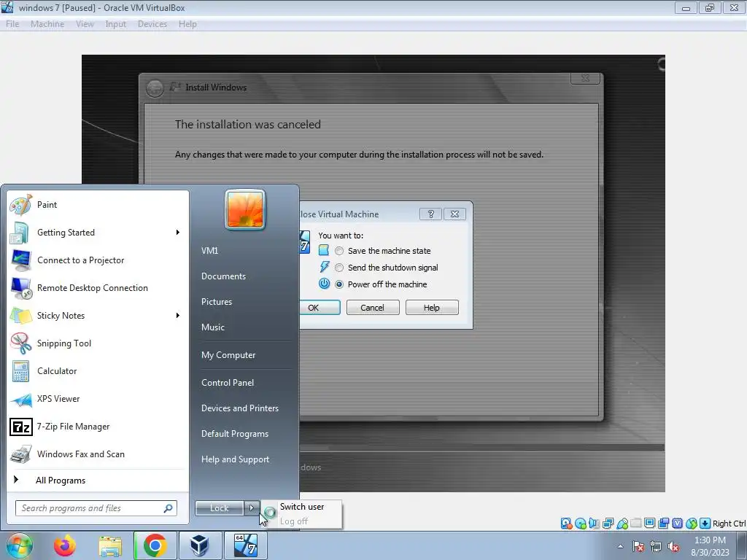
Task: Expand the Getting Started submenu arrow
Action: click(178, 233)
